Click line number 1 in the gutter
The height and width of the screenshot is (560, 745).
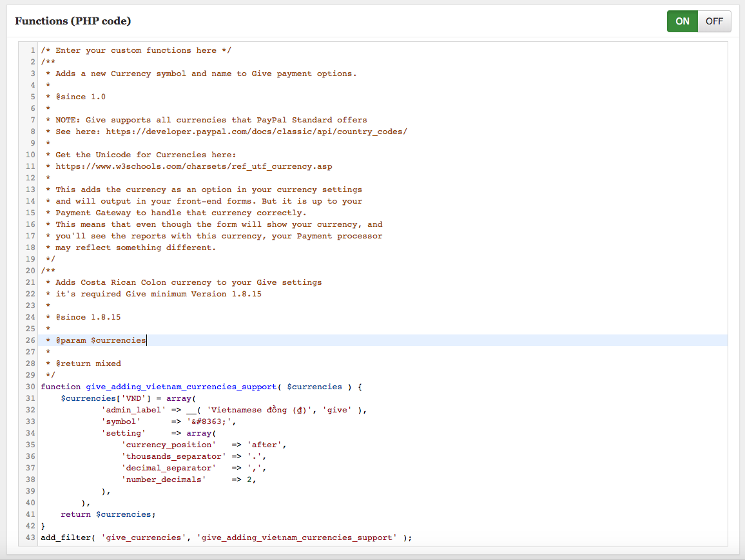pyautogui.click(x=33, y=50)
